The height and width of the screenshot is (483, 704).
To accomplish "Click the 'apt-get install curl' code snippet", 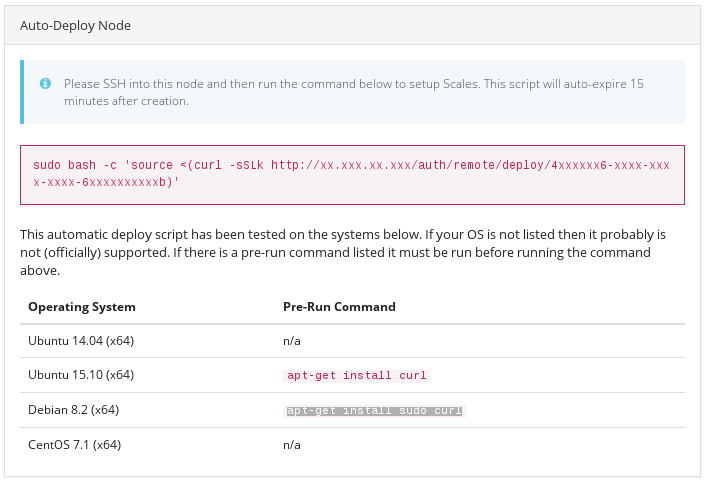I will coord(357,376).
